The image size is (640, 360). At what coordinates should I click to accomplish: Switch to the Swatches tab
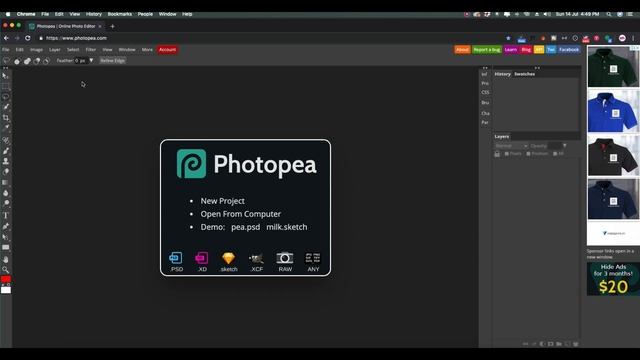(x=524, y=74)
